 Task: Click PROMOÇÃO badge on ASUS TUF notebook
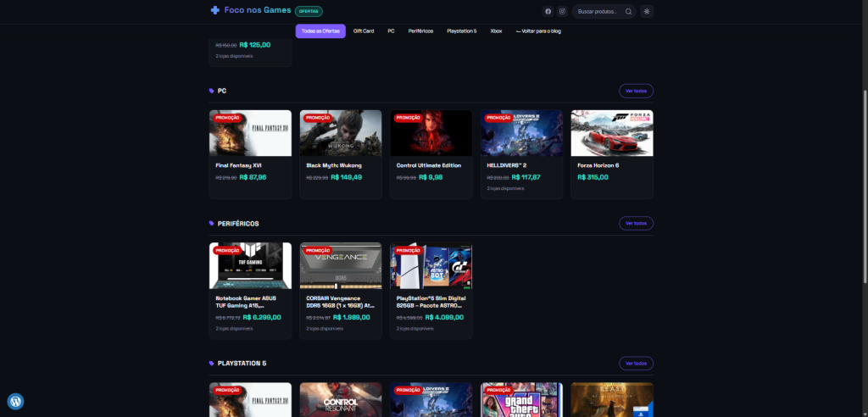227,250
